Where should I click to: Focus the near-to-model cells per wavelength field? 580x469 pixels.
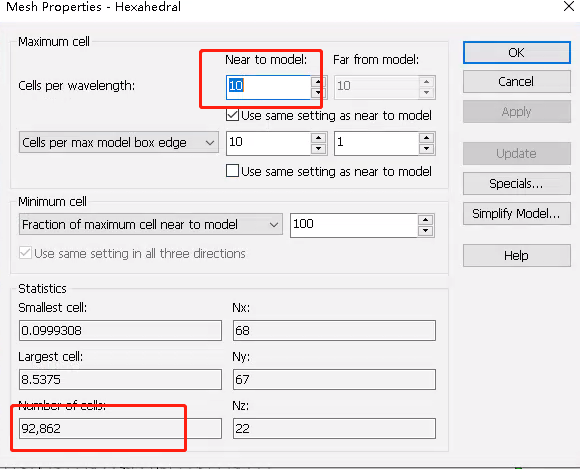[x=269, y=87]
